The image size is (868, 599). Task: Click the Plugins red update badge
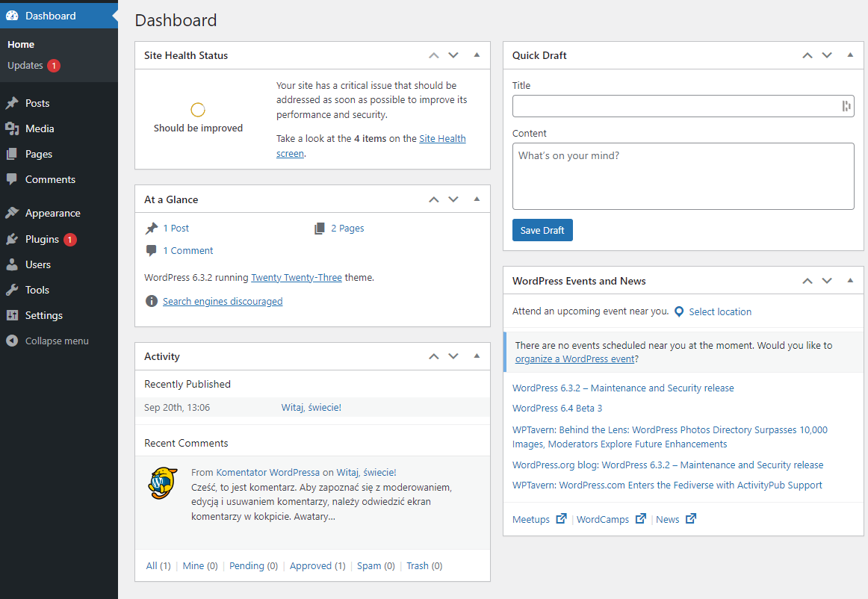(x=69, y=239)
